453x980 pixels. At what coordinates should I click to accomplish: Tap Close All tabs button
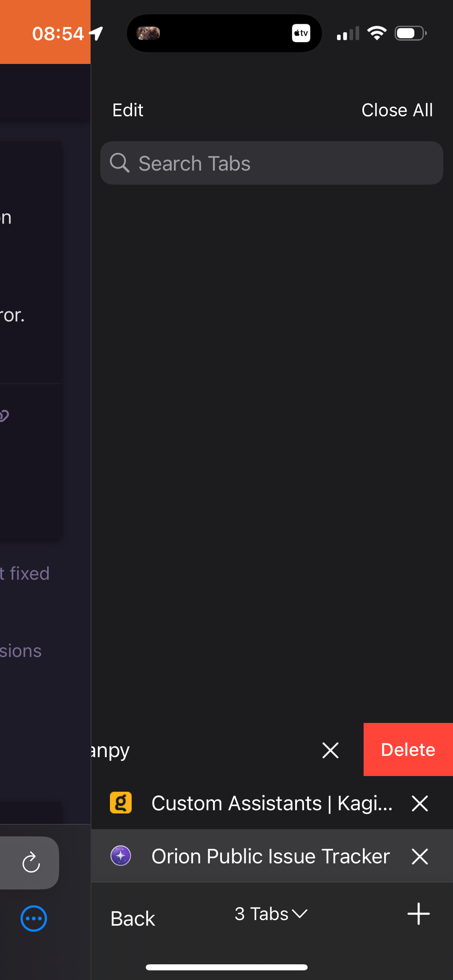(397, 110)
